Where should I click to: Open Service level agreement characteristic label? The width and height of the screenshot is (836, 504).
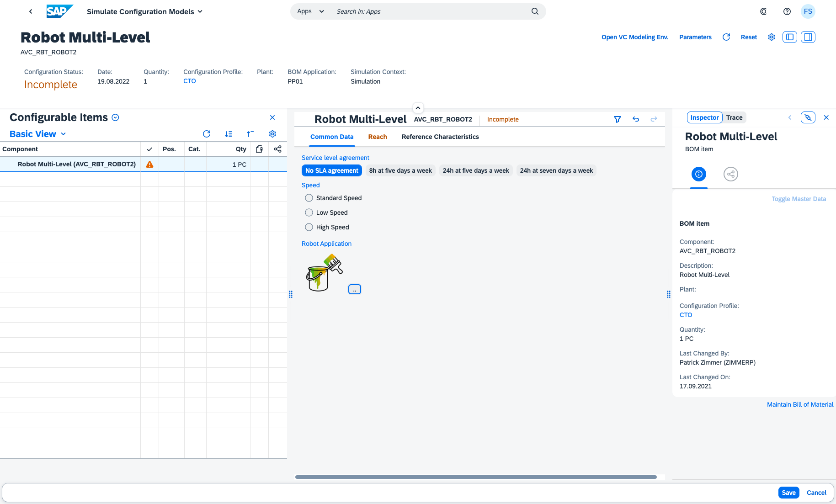pos(335,158)
